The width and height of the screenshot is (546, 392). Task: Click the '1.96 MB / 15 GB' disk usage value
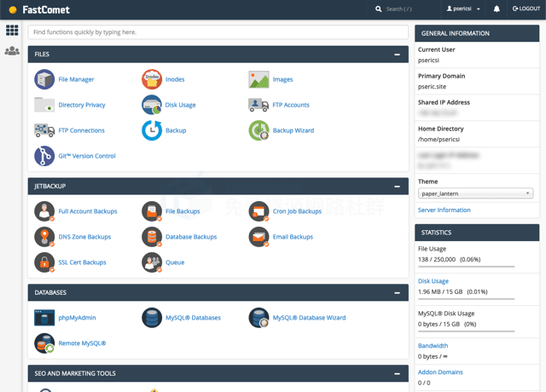click(x=440, y=291)
